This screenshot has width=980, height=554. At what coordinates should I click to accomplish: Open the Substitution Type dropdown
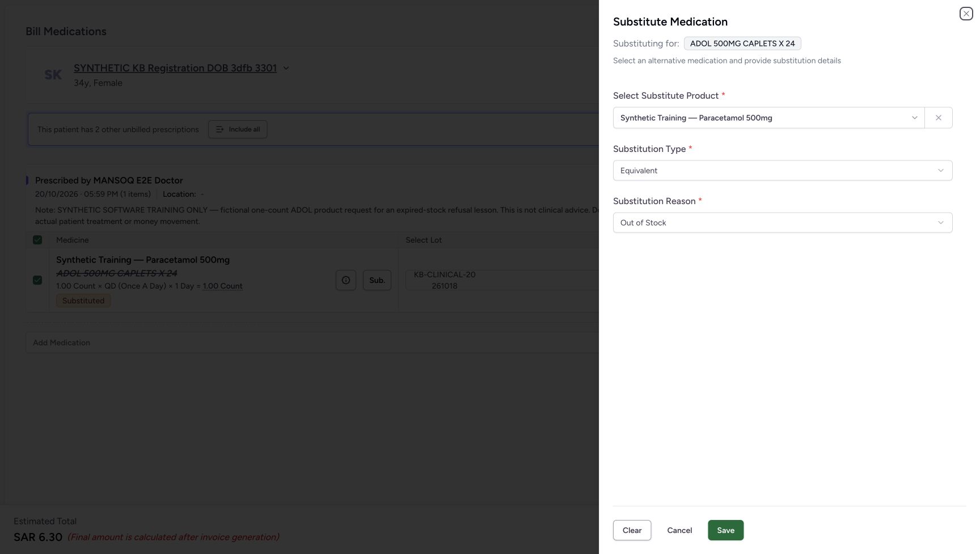pos(783,171)
